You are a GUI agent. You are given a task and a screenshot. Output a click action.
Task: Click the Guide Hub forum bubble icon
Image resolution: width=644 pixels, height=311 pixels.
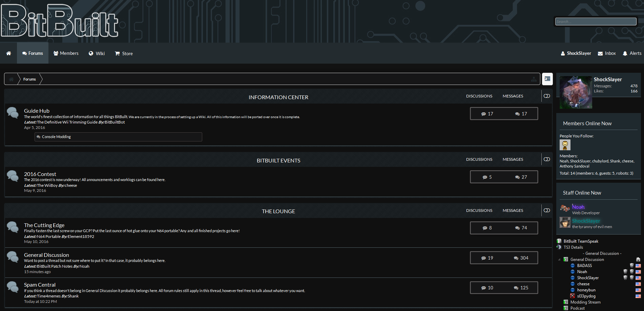13,113
